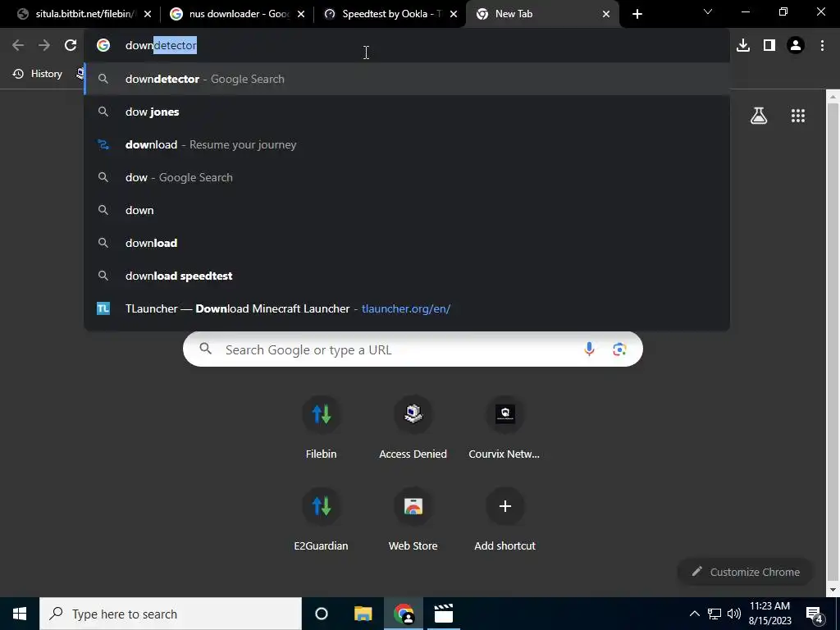Viewport: 840px width, 630px height.
Task: Open the TLauncher tlauncher.org/en/ suggestion
Action: pyautogui.click(x=407, y=308)
